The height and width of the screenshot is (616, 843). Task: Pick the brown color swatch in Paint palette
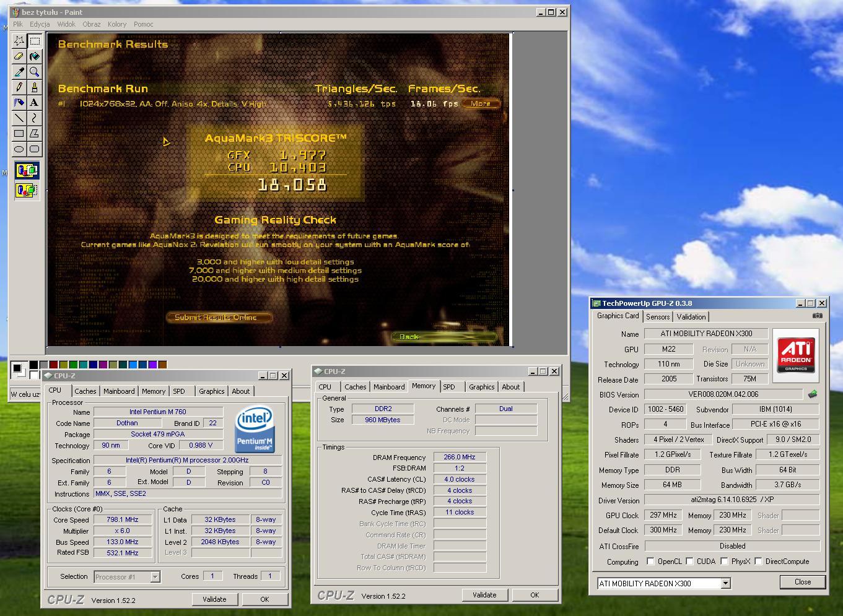click(162, 365)
